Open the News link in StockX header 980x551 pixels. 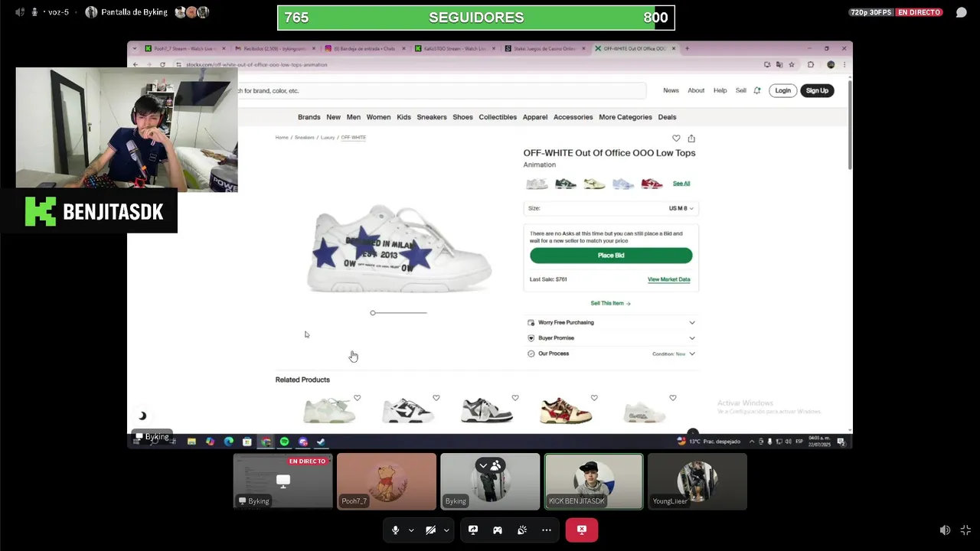coord(671,90)
